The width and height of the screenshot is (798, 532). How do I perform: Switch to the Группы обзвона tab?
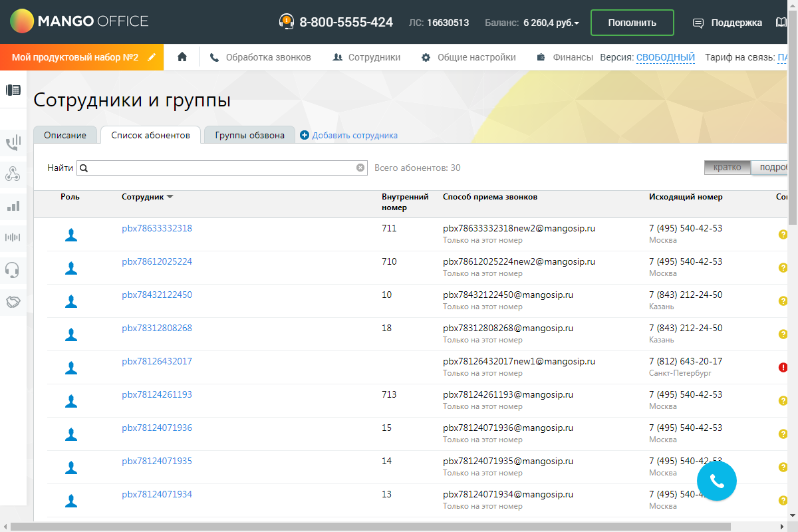click(249, 135)
